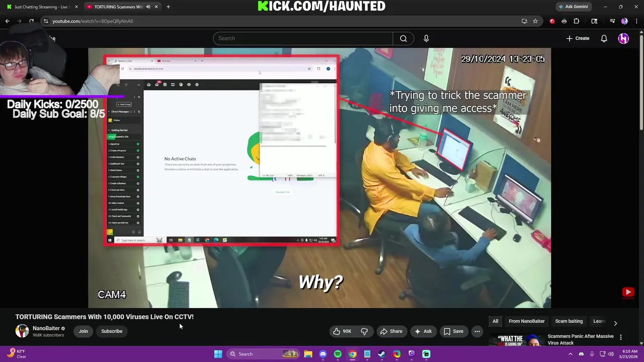Click the site info icon in address bar
644x362 pixels.
tap(45, 21)
